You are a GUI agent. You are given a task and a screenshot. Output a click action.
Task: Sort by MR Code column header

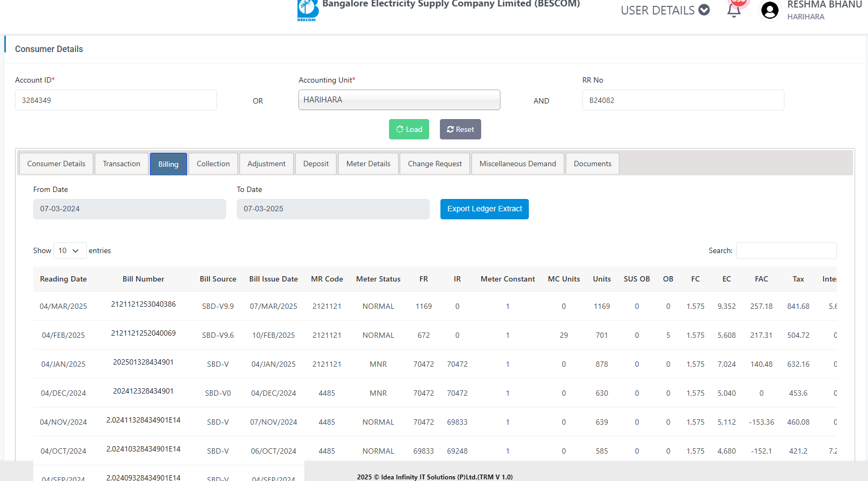327,279
